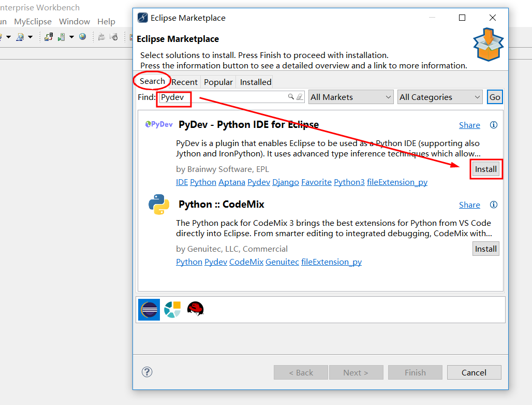
Task: Click 'by Genuitec, LLC, Commercial' text
Action: click(x=232, y=249)
